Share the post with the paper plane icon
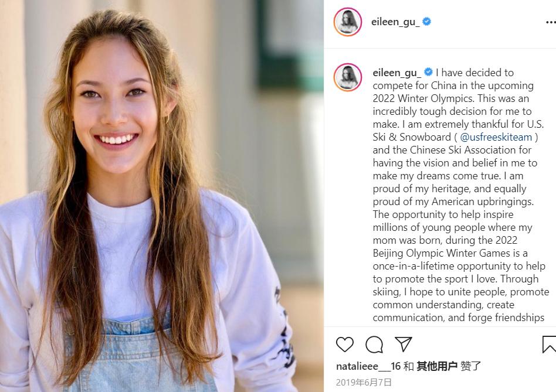Image resolution: width=556 pixels, height=392 pixels. 403,344
